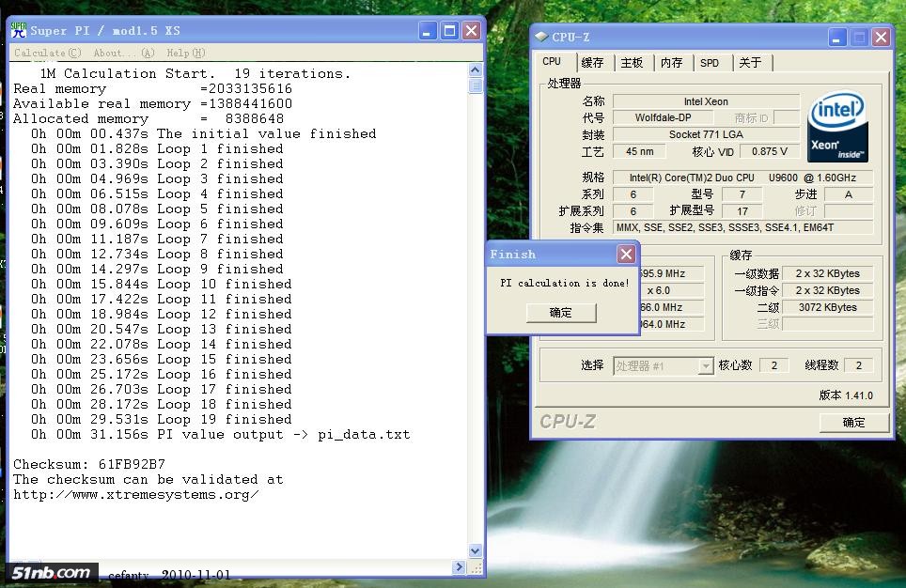This screenshot has height=588, width=906.
Task: Click the 'Loop 1 finished' line
Action: (157, 149)
